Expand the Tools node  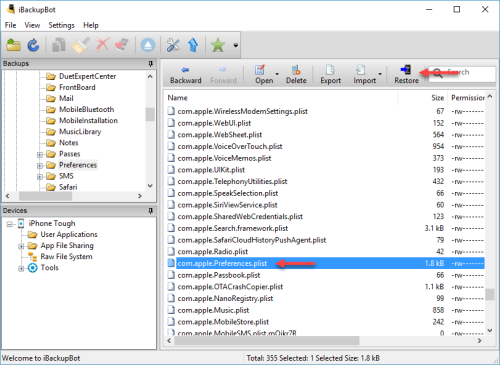coord(21,268)
